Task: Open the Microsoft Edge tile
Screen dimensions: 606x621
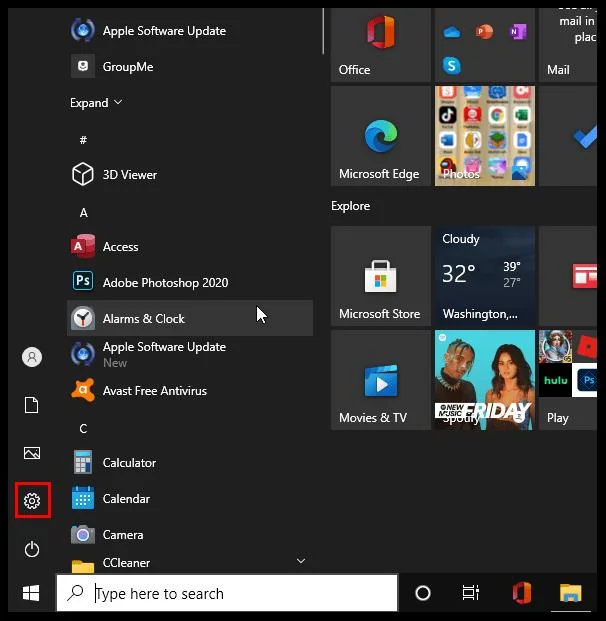Action: click(x=381, y=136)
